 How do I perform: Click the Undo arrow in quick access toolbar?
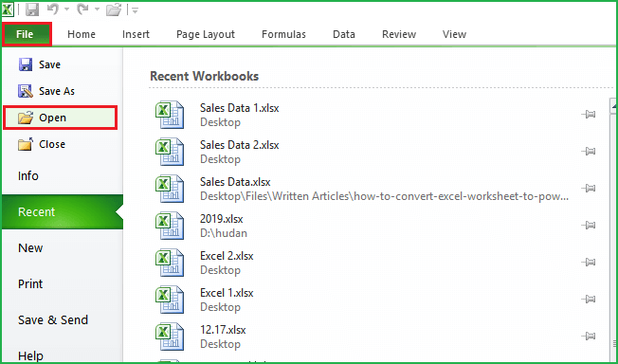pos(53,9)
